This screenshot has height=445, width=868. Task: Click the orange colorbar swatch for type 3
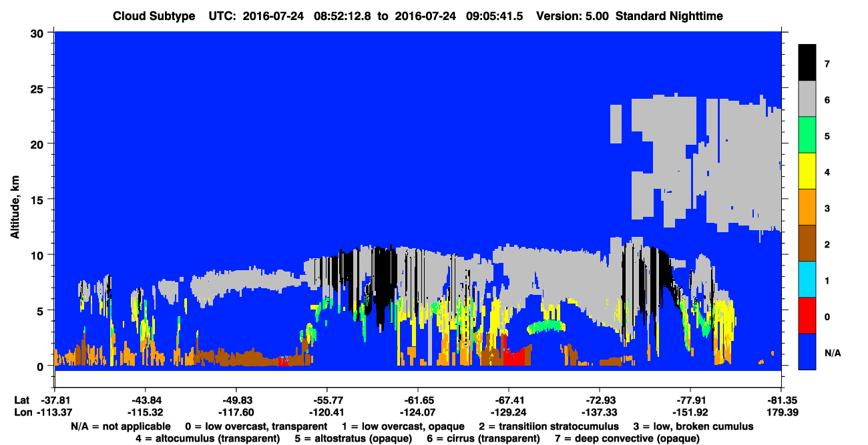(x=807, y=207)
